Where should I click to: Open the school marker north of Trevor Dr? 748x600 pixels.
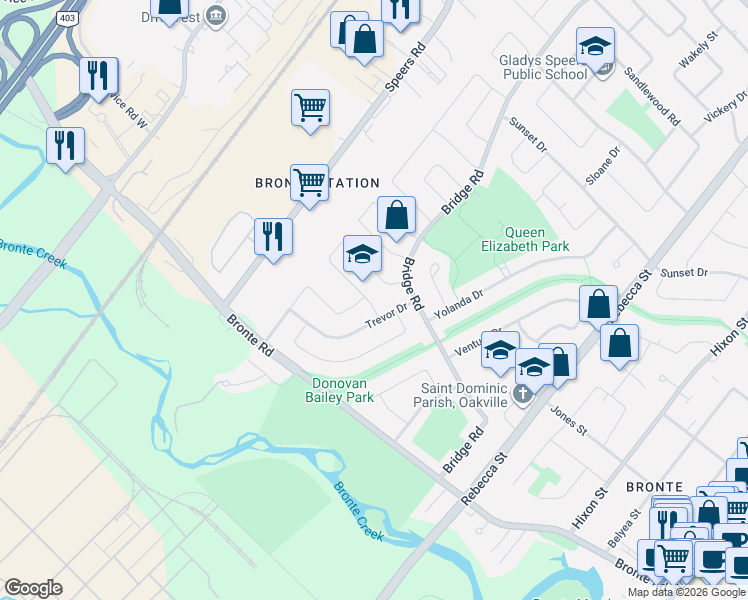coord(363,257)
